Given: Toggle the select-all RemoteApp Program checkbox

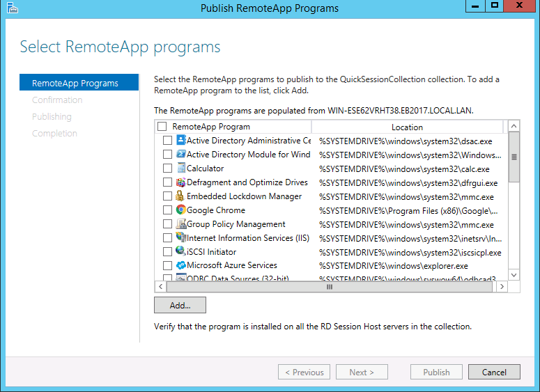Looking at the screenshot, I should pos(162,127).
